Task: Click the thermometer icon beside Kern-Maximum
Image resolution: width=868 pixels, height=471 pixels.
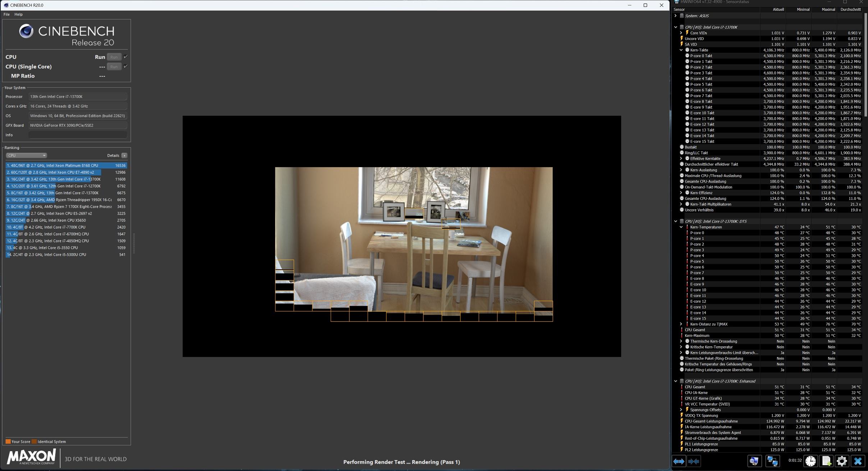Action: [x=682, y=335]
